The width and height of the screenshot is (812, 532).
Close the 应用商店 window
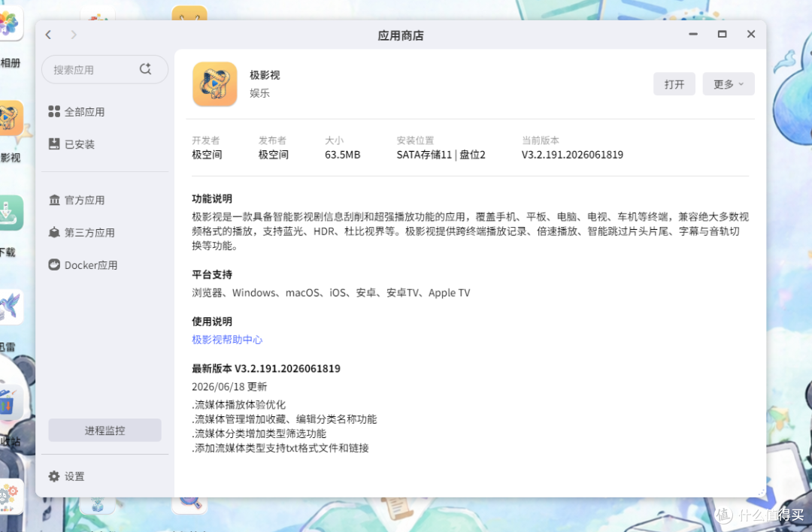tap(751, 34)
